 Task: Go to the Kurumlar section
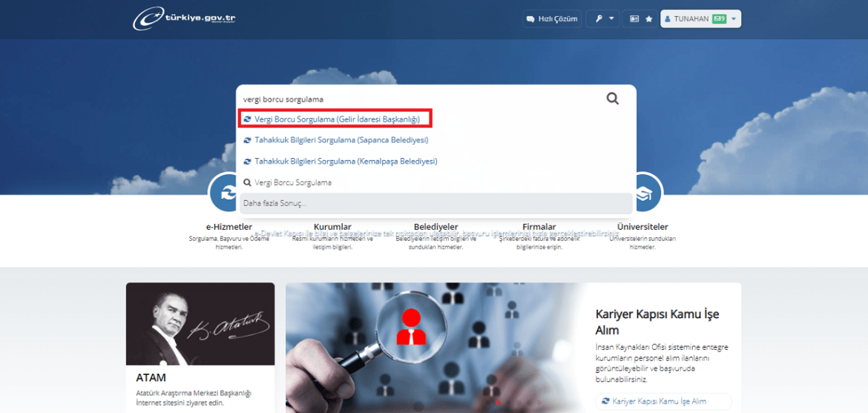(332, 227)
